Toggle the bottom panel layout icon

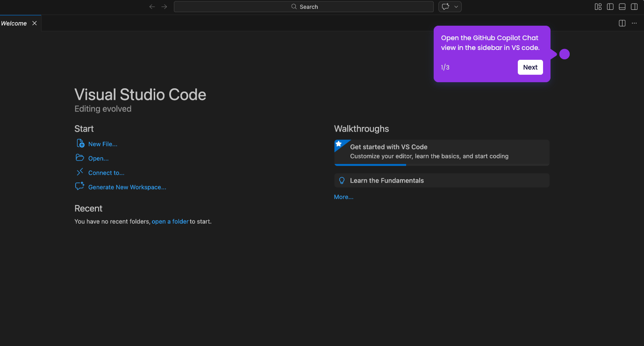622,7
